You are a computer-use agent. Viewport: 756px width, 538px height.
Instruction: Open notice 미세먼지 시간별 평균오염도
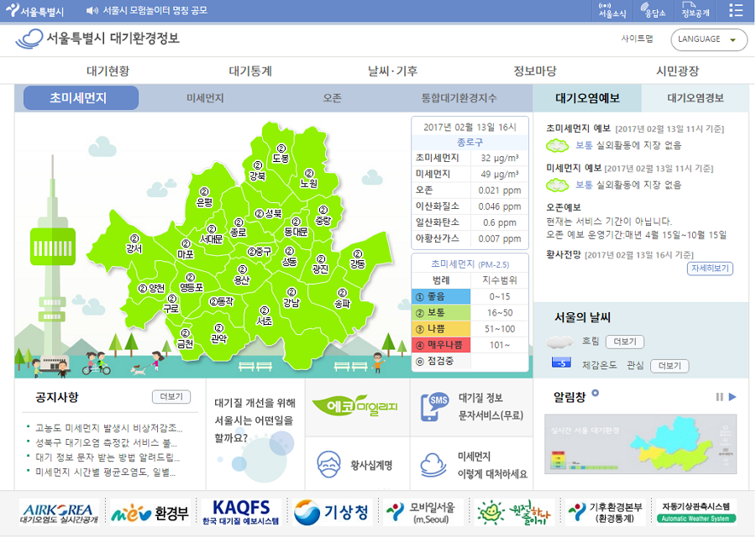click(x=106, y=472)
